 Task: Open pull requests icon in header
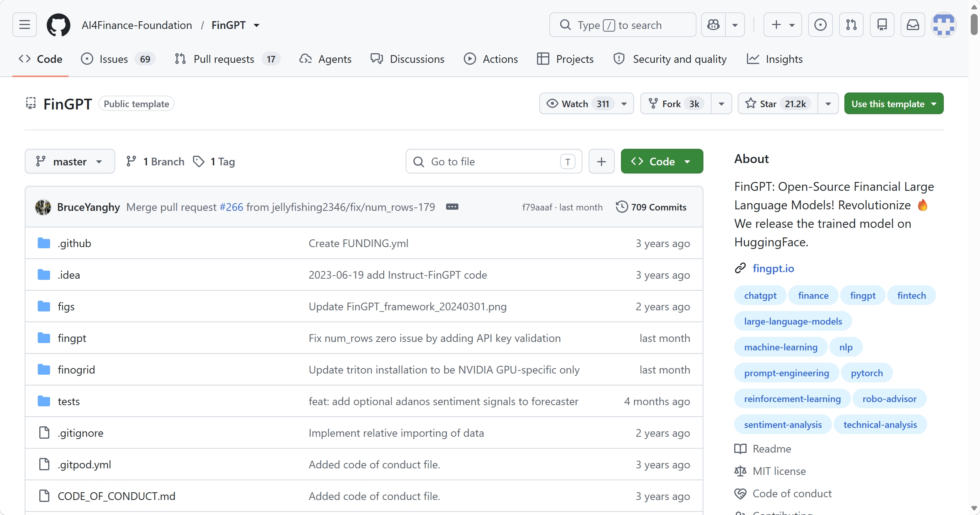851,25
